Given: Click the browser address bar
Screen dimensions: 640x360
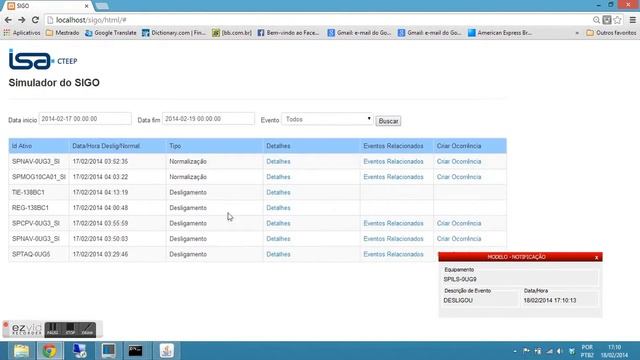Looking at the screenshot, I should [318, 20].
